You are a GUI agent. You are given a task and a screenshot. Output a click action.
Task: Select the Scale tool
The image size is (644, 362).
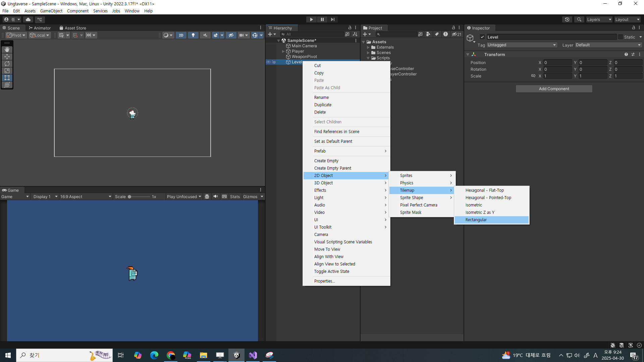pyautogui.click(x=7, y=71)
